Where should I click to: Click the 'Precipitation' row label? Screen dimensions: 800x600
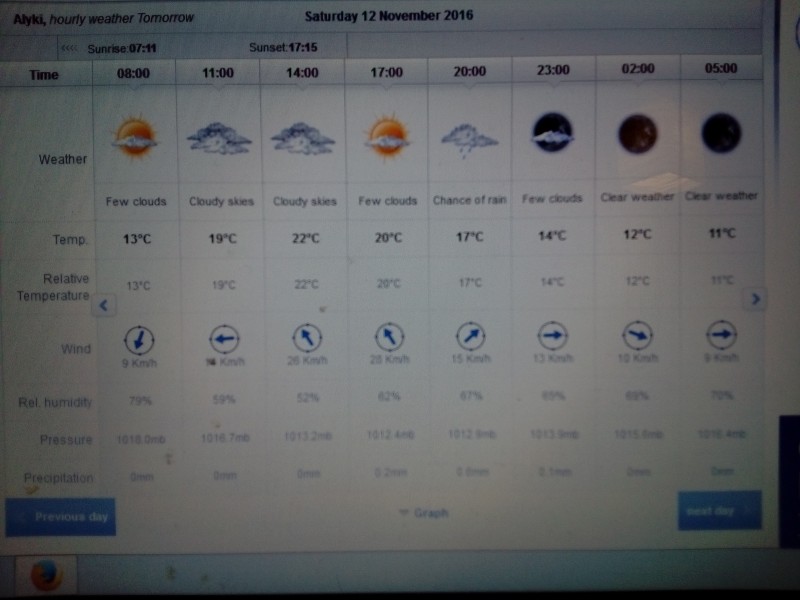(x=58, y=478)
